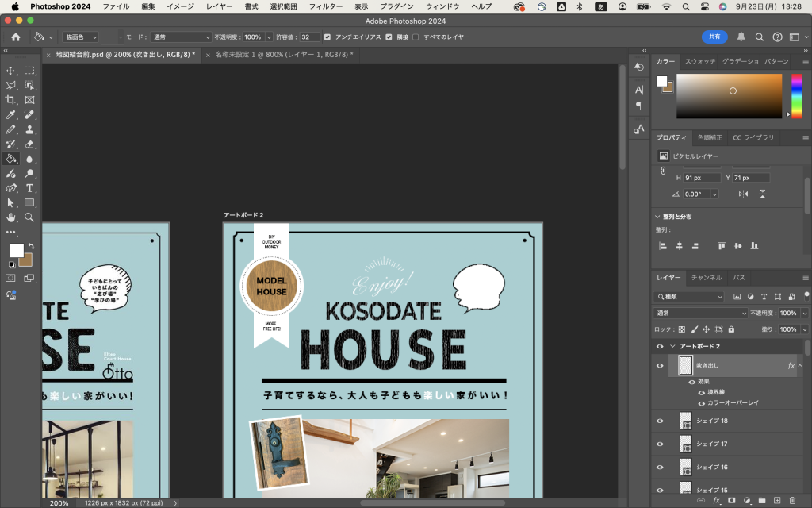
Task: Collapse the アートボード 2 layer group
Action: [672, 347]
